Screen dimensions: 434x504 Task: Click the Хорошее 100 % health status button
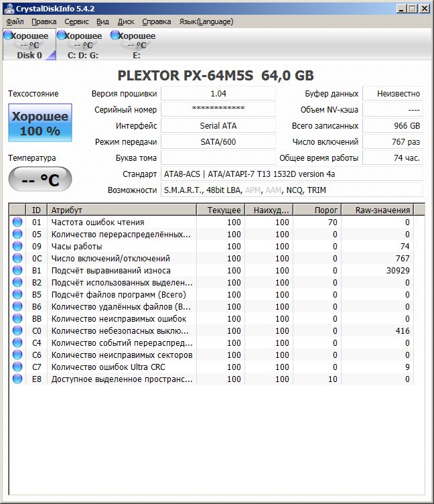coord(40,123)
